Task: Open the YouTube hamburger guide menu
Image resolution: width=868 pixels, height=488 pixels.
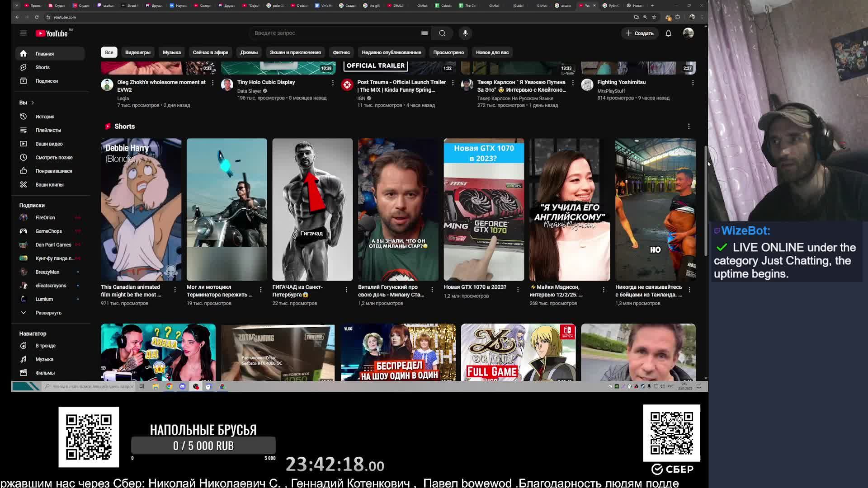Action: pyautogui.click(x=24, y=33)
